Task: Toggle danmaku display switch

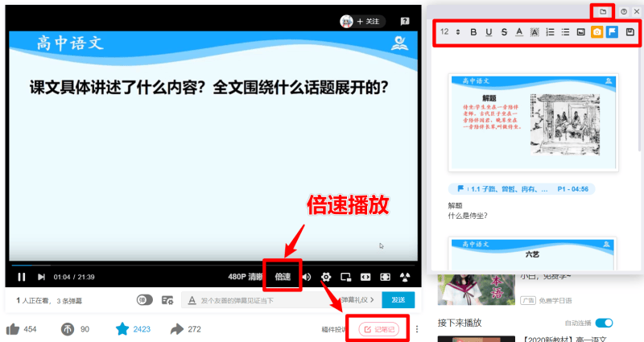Action: 145,300
